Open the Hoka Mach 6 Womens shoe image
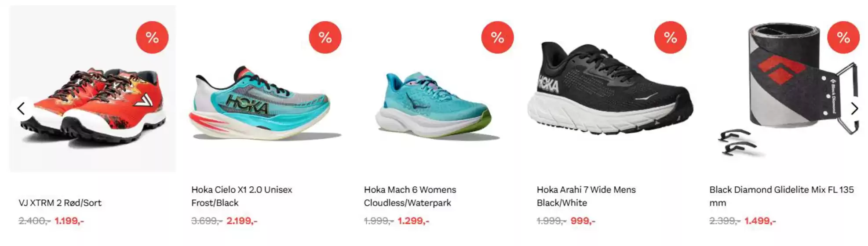The height and width of the screenshot is (246, 868). 435,105
